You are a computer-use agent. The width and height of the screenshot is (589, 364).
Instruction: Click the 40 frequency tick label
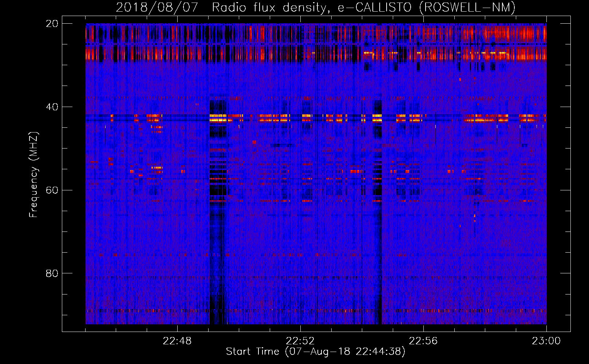point(52,107)
